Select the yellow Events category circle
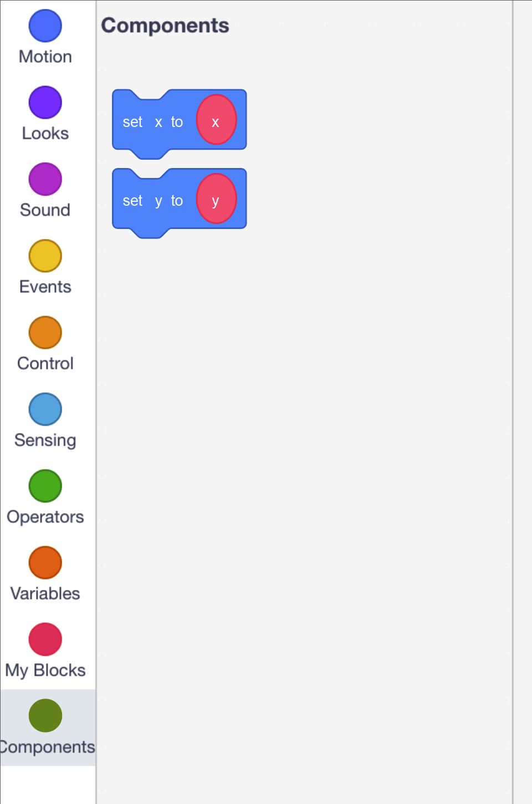This screenshot has width=532, height=804. [45, 256]
